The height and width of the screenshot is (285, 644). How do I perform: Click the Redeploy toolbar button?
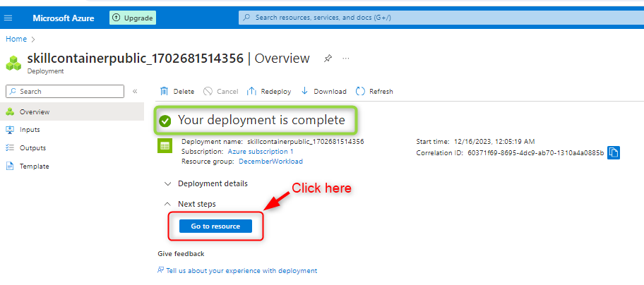[268, 92]
